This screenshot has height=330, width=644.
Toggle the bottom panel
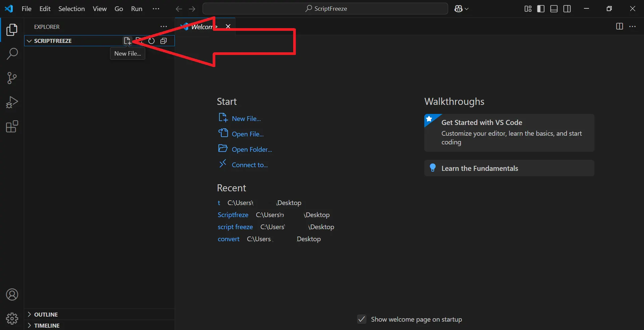[554, 9]
